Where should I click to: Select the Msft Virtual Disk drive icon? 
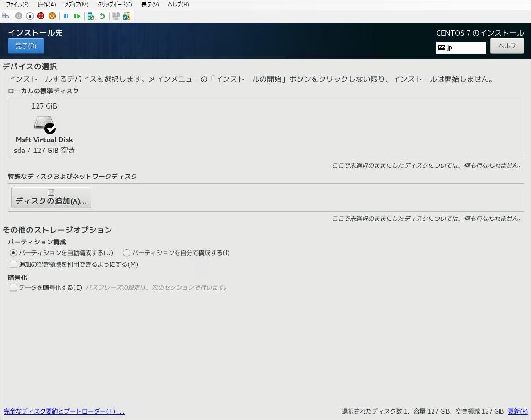click(44, 125)
